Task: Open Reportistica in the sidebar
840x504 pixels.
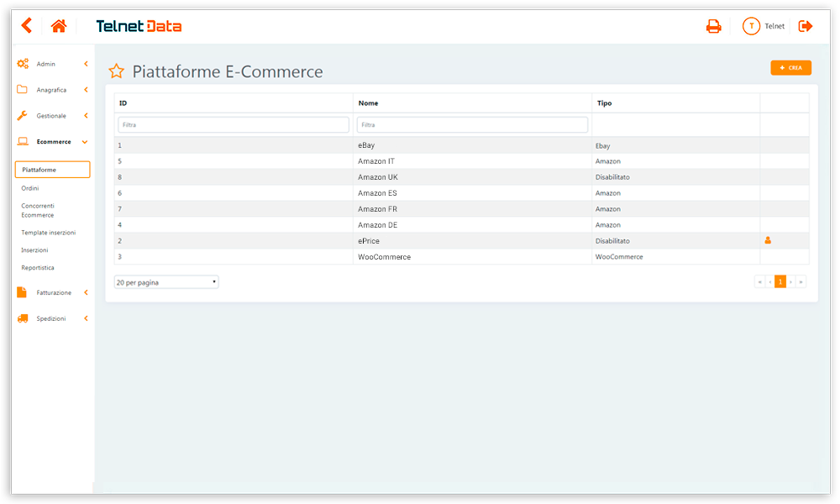Action: [38, 268]
